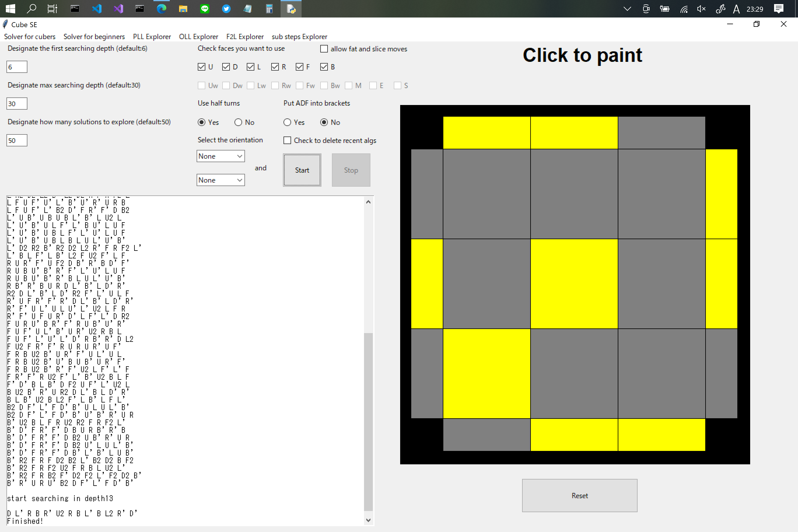Open Twitter from the taskbar

pos(226,9)
